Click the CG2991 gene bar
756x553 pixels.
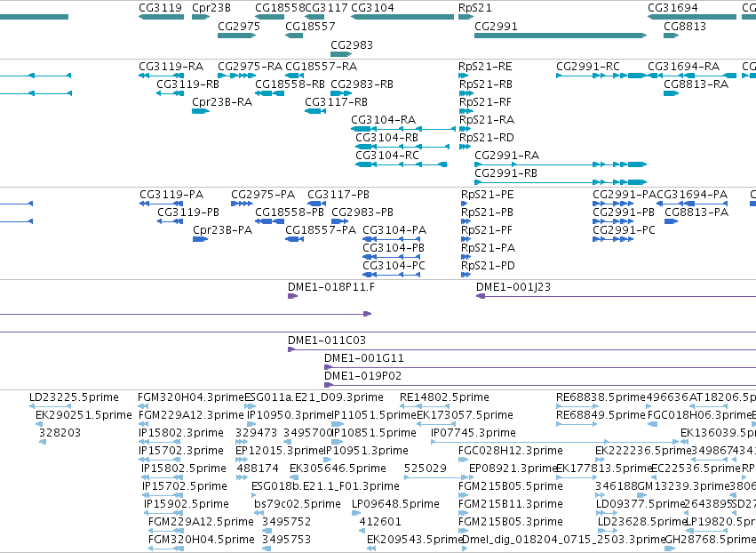561,36
